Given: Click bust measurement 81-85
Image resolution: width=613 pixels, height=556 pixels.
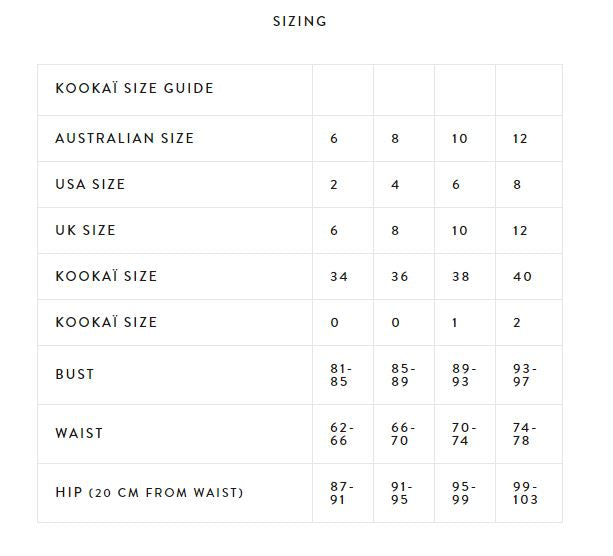Looking at the screenshot, I should (341, 374).
